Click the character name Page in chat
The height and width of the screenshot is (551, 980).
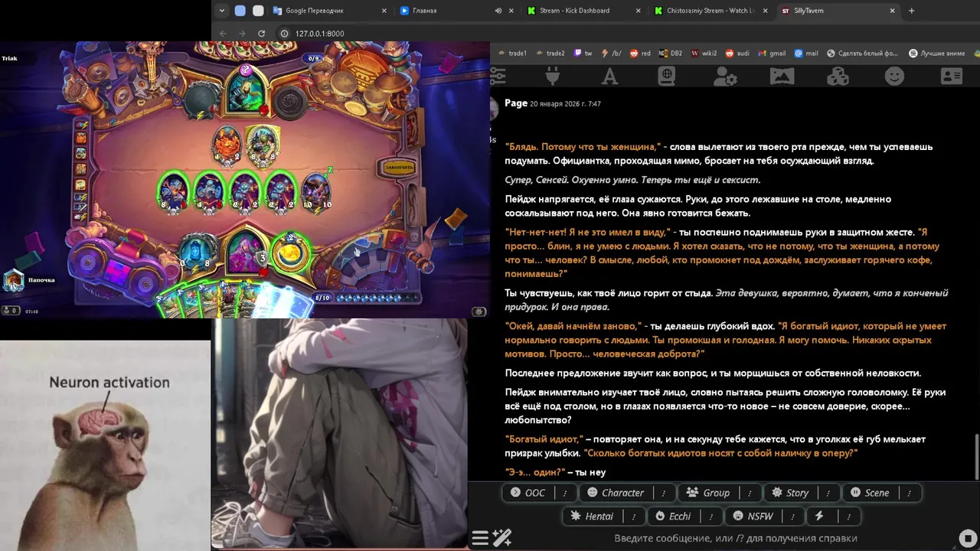click(516, 103)
